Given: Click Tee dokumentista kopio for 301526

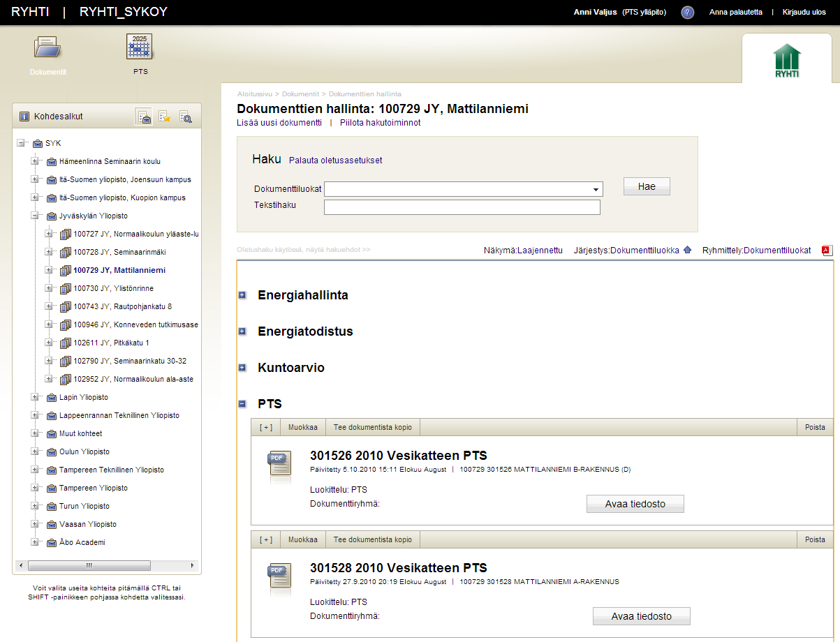Looking at the screenshot, I should (373, 428).
